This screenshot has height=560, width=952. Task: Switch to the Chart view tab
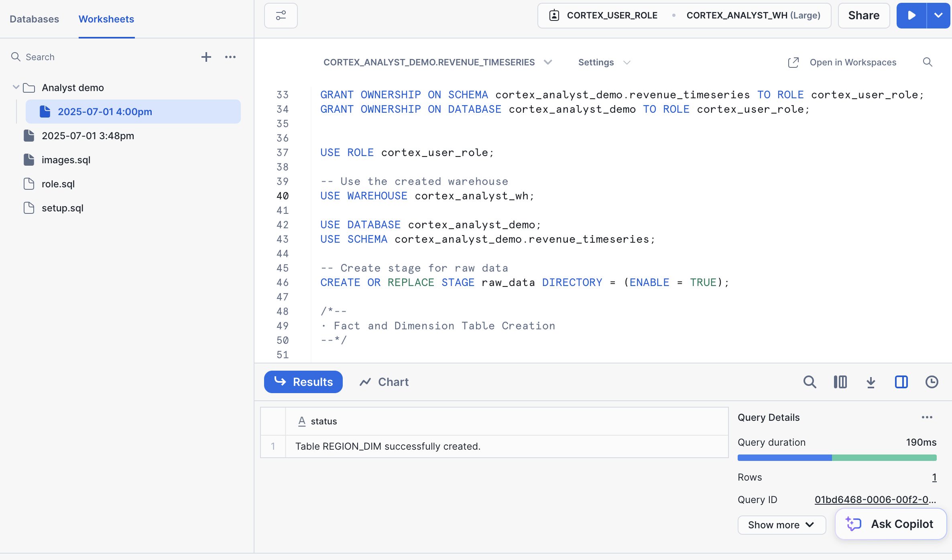pyautogui.click(x=384, y=382)
